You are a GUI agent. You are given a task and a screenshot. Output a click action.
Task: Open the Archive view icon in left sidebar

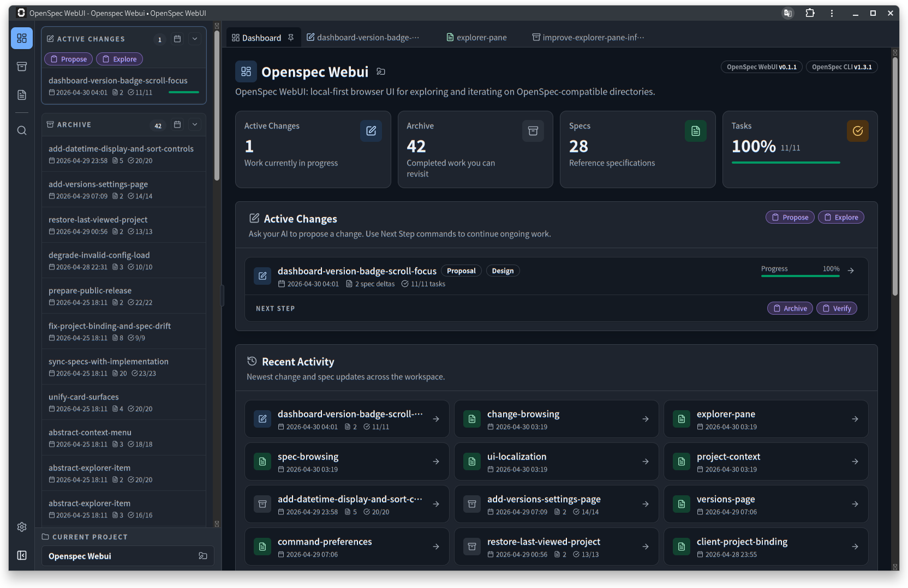(22, 67)
